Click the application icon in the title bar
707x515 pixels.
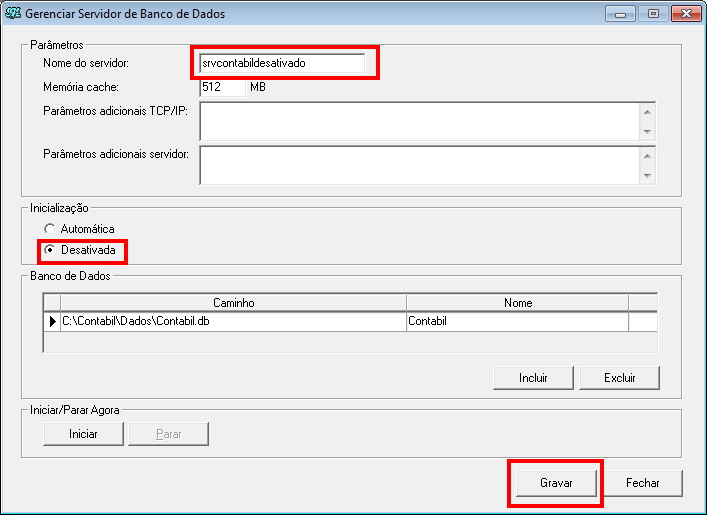tap(13, 14)
